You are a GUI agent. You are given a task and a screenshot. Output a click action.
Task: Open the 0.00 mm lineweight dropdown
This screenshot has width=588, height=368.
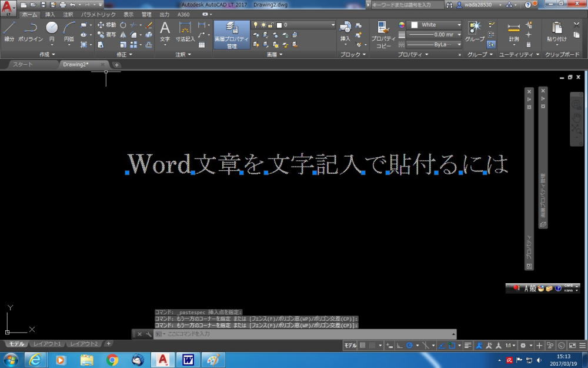[435, 35]
